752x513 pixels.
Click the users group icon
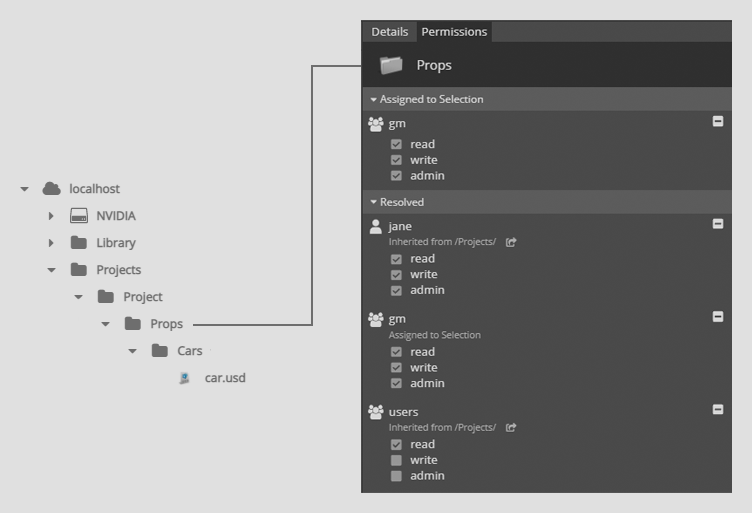coord(376,412)
